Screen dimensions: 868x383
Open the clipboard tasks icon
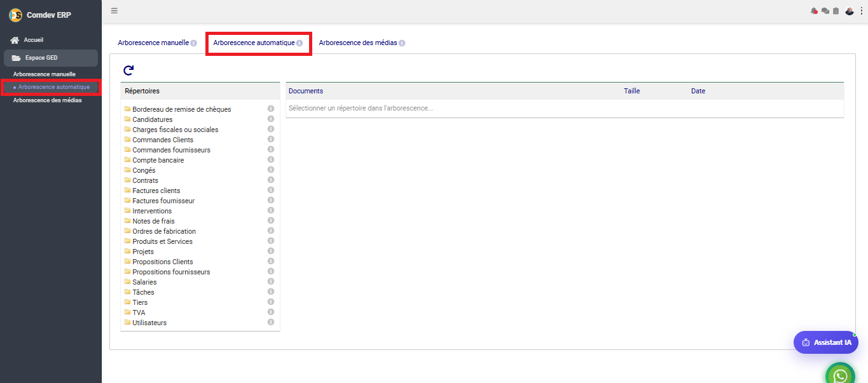point(836,11)
